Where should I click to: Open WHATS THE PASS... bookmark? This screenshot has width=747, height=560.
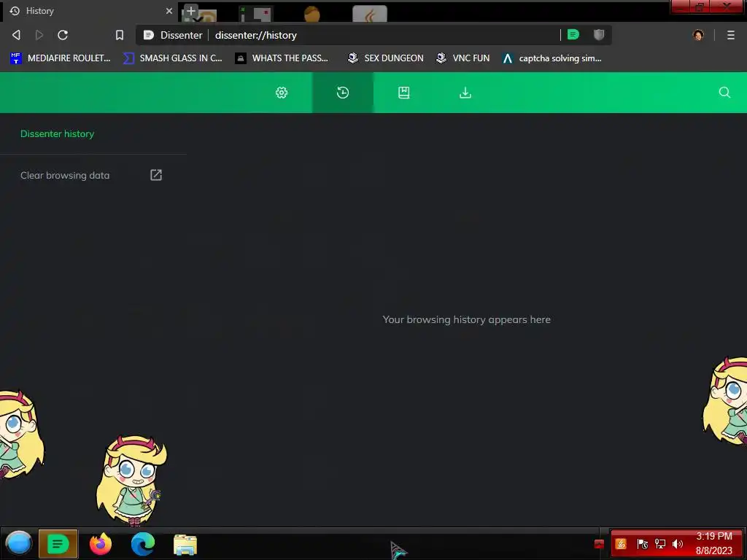282,58
